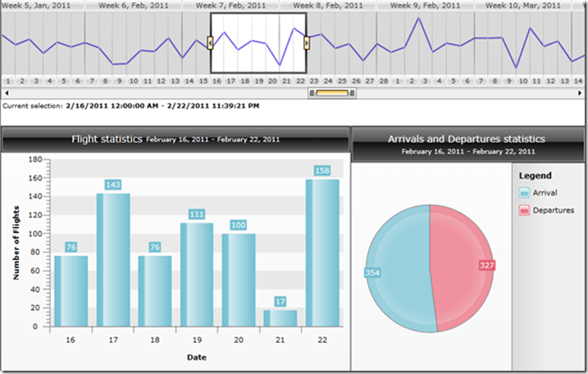The height and width of the screenshot is (374, 588).
Task: Click the 17 value label above the bar
Action: (280, 302)
